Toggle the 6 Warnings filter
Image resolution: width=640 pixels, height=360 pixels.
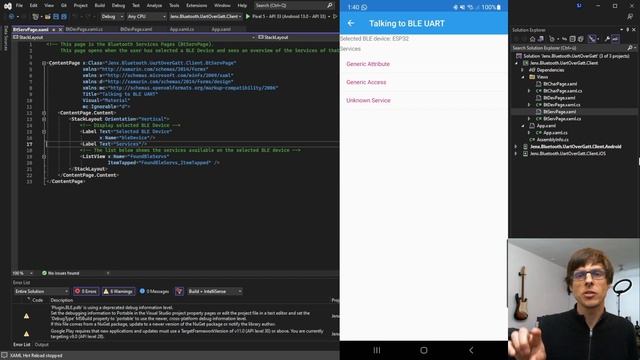(x=118, y=291)
